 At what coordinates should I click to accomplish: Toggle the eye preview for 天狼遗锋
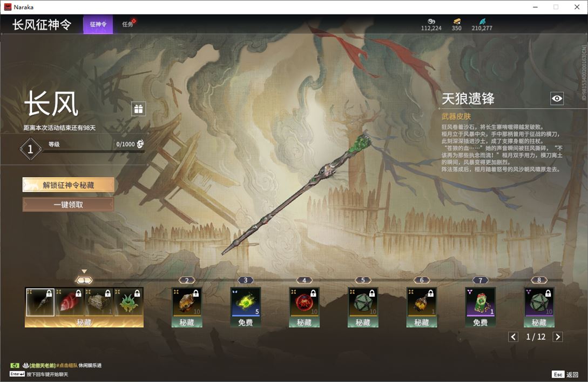pos(557,99)
